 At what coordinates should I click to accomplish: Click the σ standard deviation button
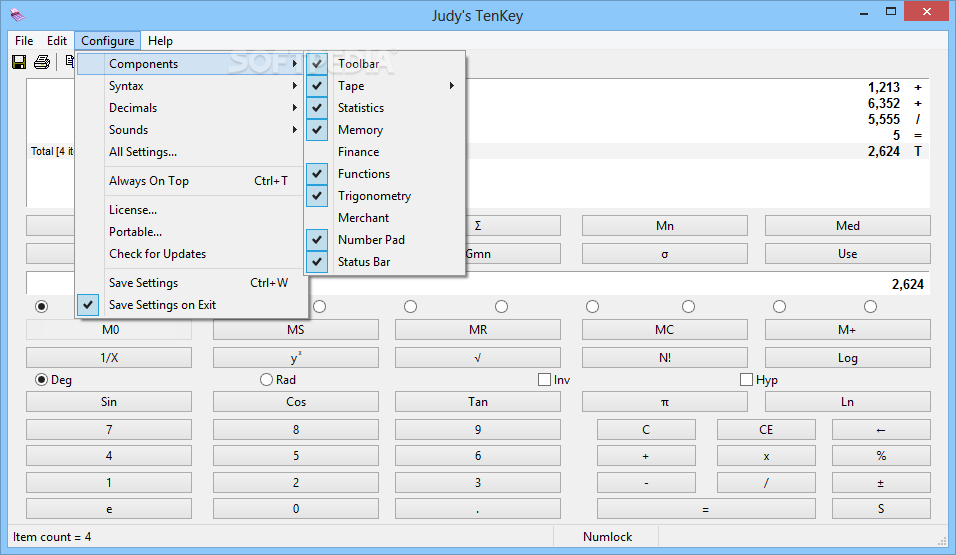665,254
